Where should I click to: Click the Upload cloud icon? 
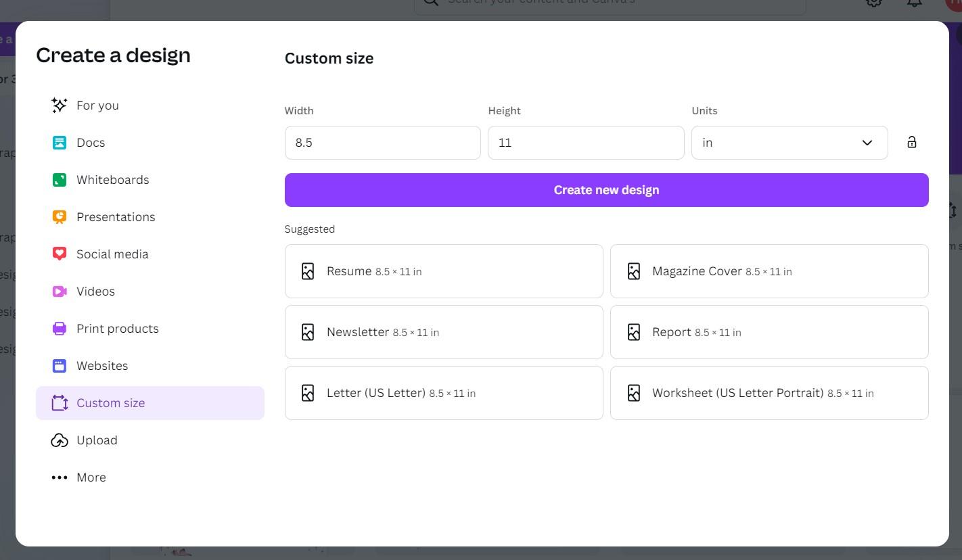[60, 440]
